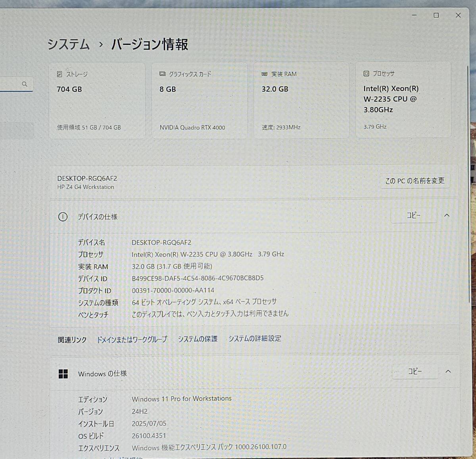Go back to システム in breadcrumb
Viewport: 476px width, 459px height.
[69, 44]
